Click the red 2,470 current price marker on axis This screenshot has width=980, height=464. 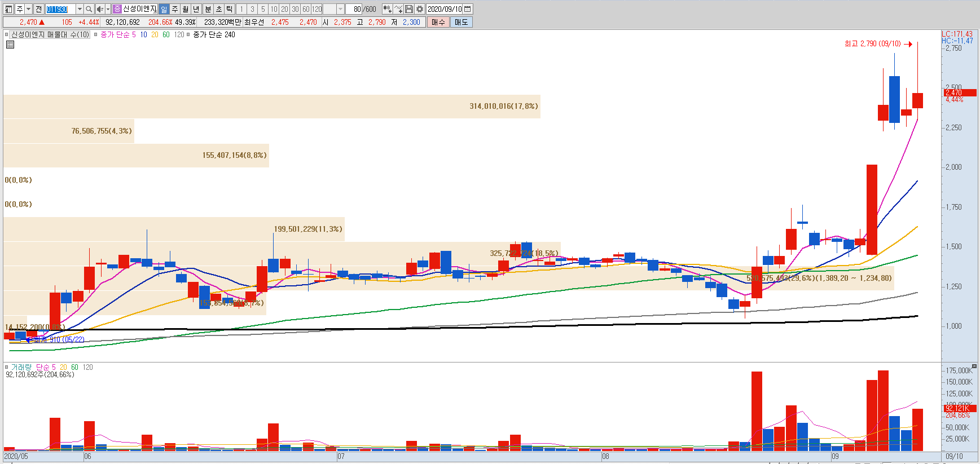[x=960, y=92]
